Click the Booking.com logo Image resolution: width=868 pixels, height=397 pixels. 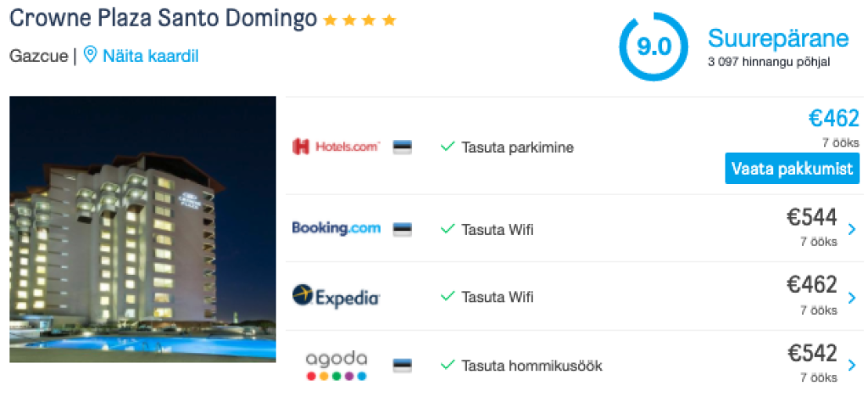[336, 228]
